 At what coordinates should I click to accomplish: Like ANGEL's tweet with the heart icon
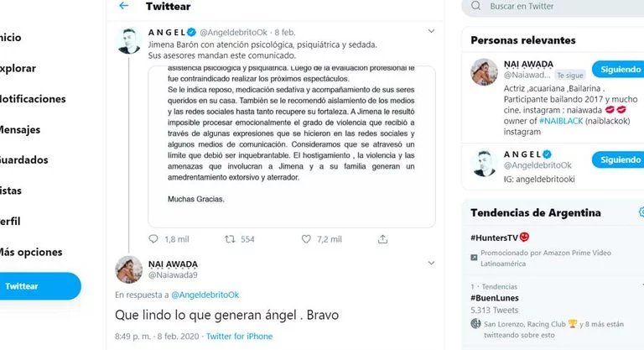[x=306, y=239]
